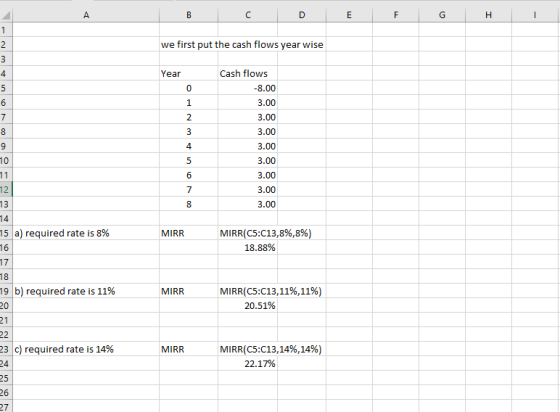560x412 pixels.
Task: Select the 3.00 cash flow for year 1
Action: click(248, 103)
